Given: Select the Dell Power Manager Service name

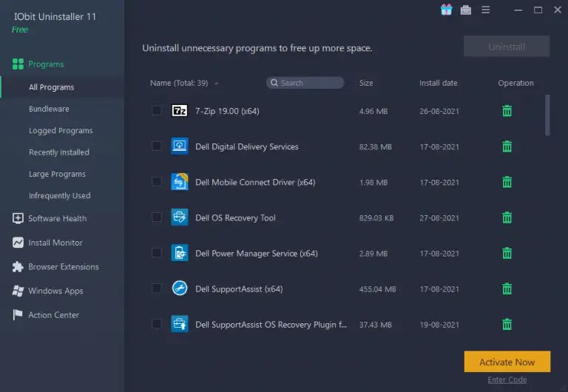Looking at the screenshot, I should (x=257, y=254).
